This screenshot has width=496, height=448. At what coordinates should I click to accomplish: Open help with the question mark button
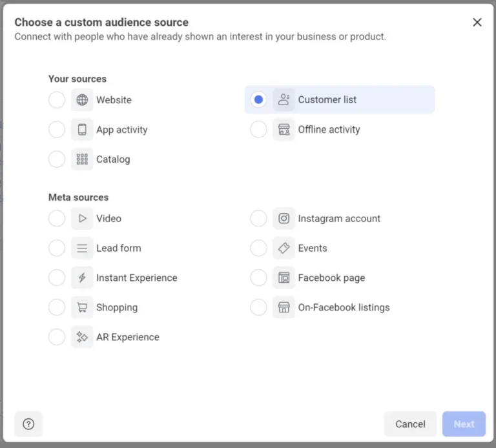pos(28,424)
